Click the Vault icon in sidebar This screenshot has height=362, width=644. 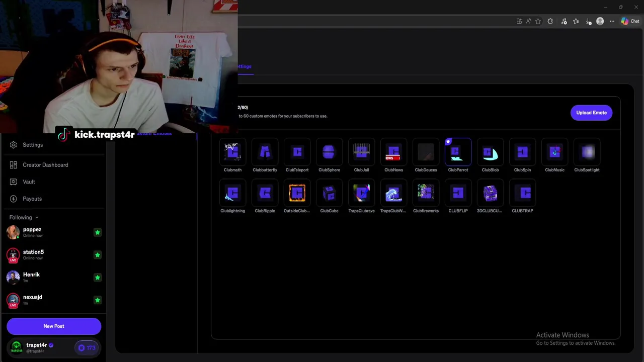(x=13, y=182)
